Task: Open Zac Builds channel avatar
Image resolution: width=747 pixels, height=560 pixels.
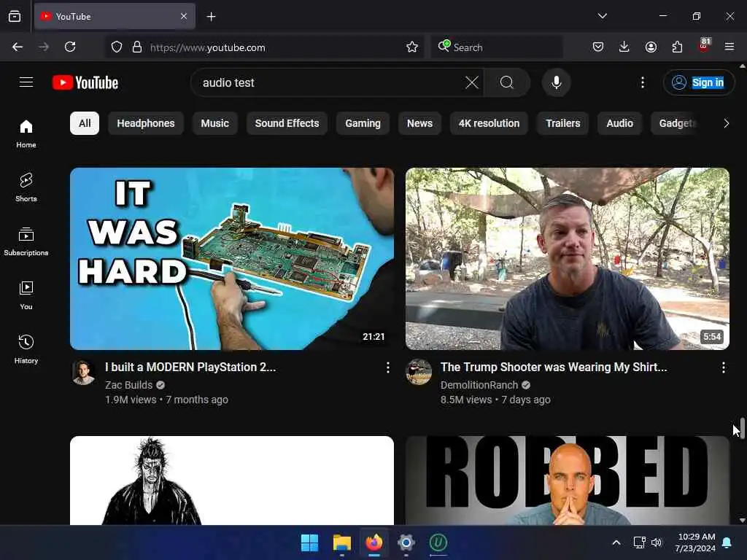Action: (83, 373)
